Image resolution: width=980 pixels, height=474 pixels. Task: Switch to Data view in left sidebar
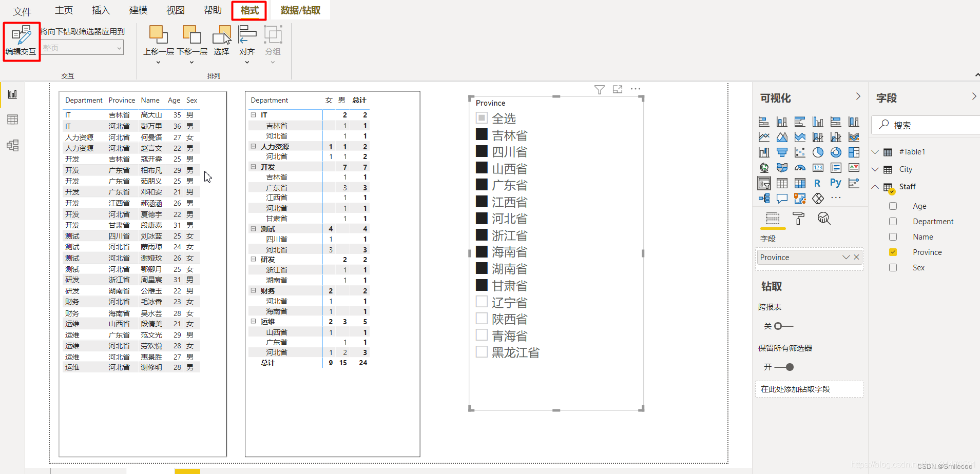point(12,120)
